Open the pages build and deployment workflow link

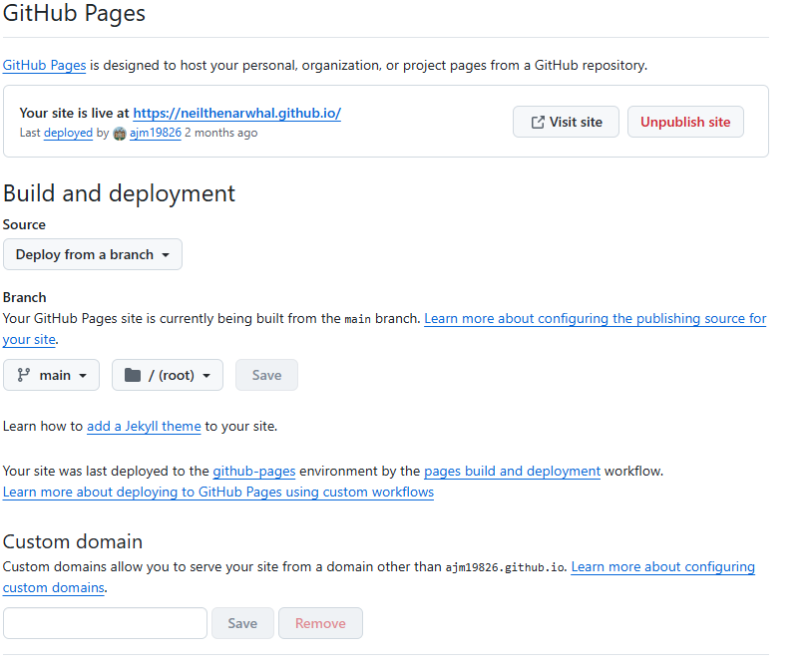click(x=512, y=470)
